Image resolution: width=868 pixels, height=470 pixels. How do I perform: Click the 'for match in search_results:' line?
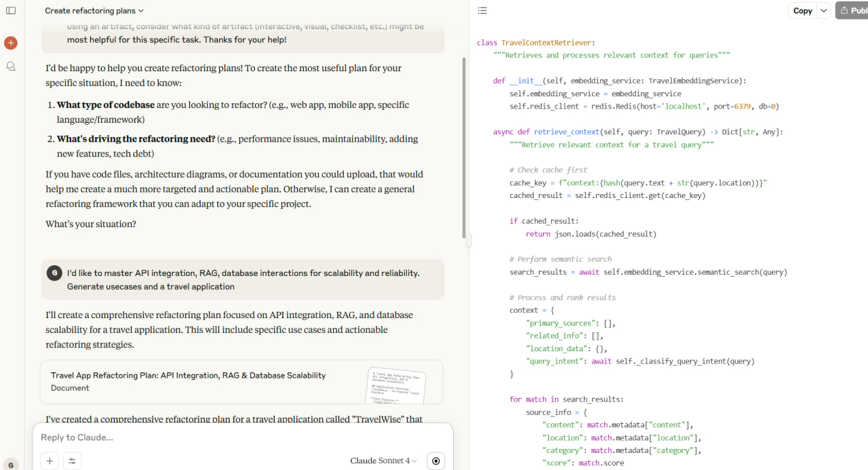(566, 399)
